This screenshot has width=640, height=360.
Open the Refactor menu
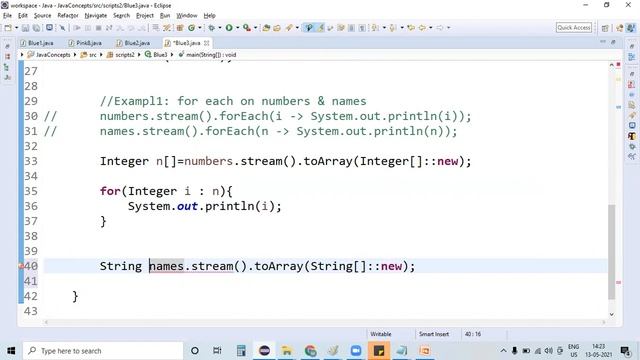pos(68,16)
